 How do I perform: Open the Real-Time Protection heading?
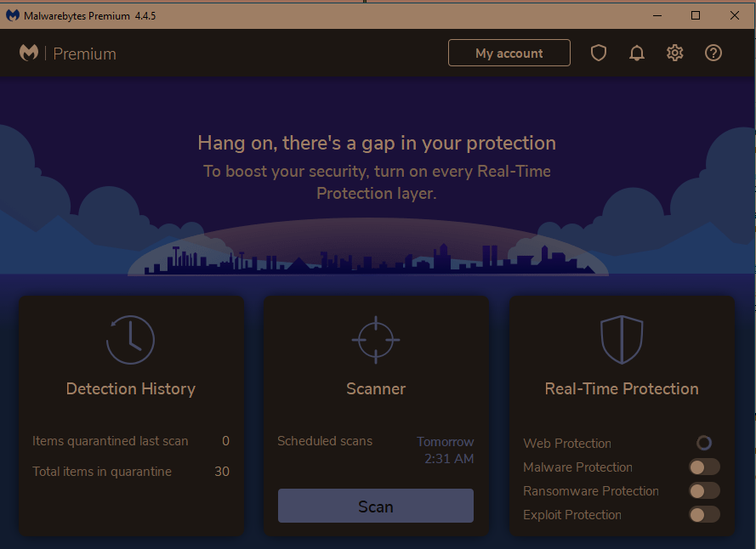(x=621, y=388)
